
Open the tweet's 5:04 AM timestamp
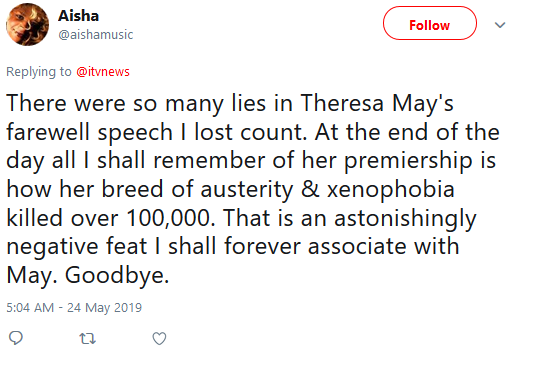[x=30, y=307]
